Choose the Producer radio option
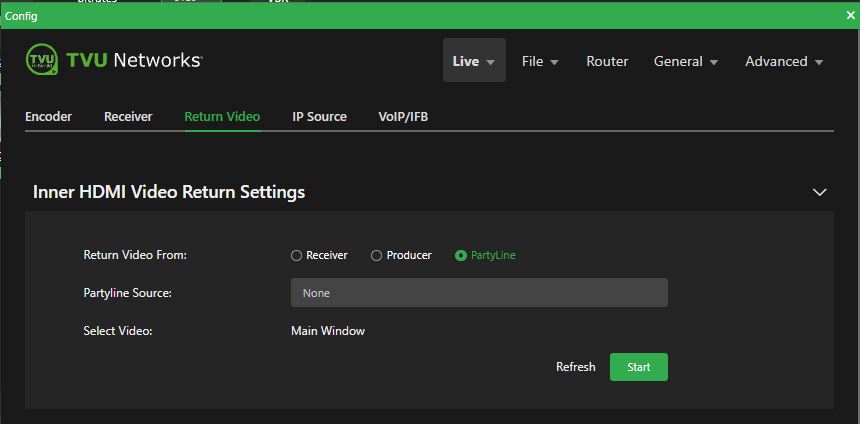This screenshot has height=424, width=860. [377, 256]
